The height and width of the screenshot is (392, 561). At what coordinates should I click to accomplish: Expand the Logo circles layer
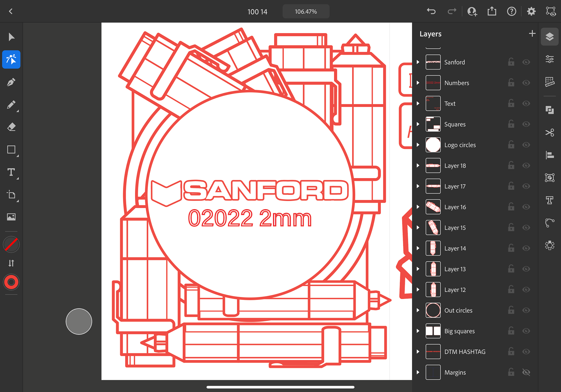pos(418,145)
